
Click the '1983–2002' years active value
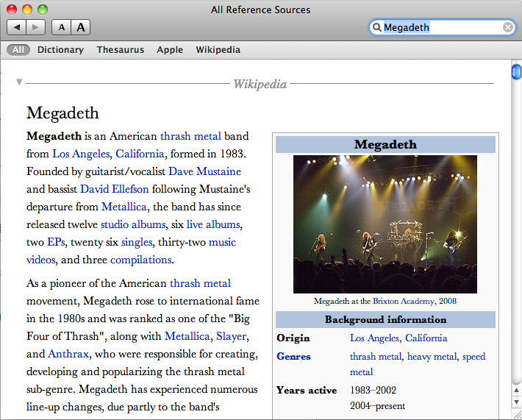pyautogui.click(x=373, y=391)
